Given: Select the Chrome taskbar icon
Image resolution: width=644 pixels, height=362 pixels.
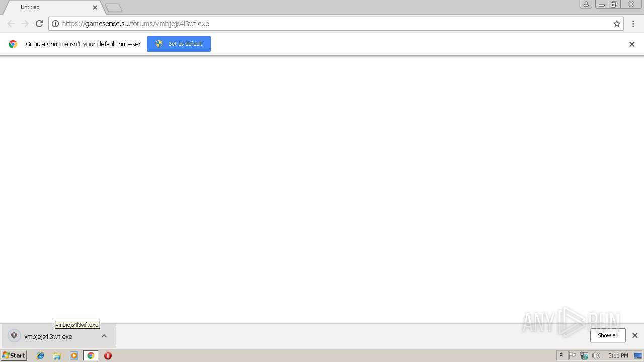Looking at the screenshot, I should point(91,355).
